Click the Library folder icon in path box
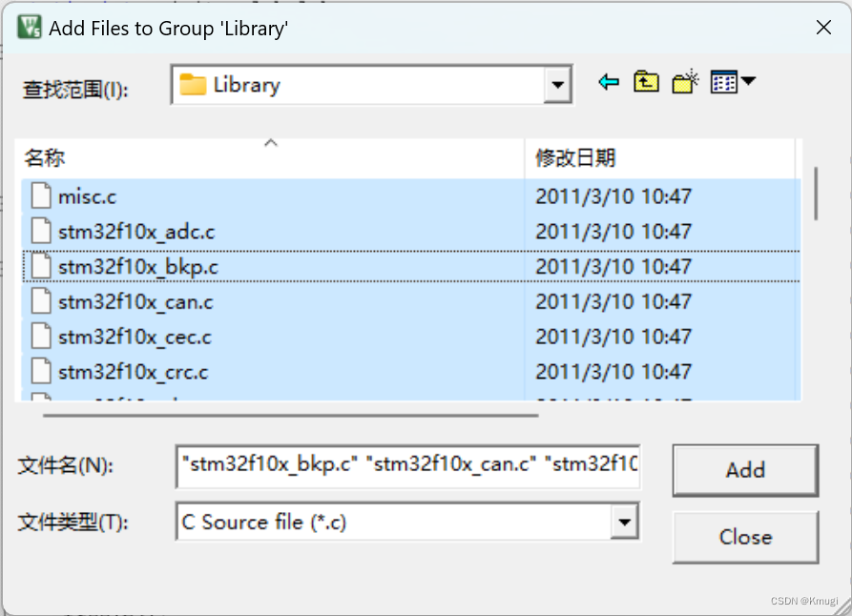The height and width of the screenshot is (616, 852). coord(193,85)
